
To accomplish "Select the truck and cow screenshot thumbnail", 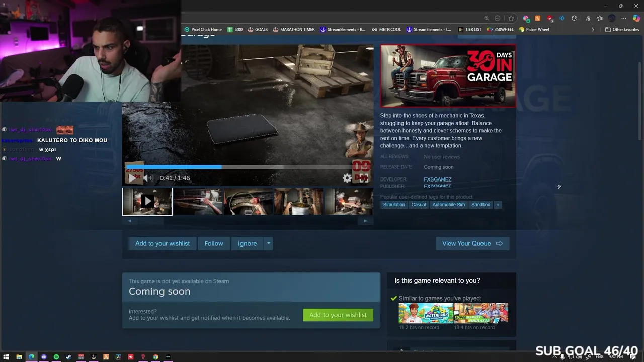I will (198, 201).
